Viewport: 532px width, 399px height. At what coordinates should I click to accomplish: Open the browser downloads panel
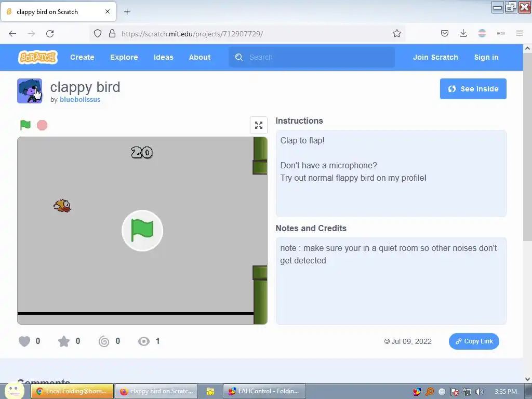click(463, 33)
